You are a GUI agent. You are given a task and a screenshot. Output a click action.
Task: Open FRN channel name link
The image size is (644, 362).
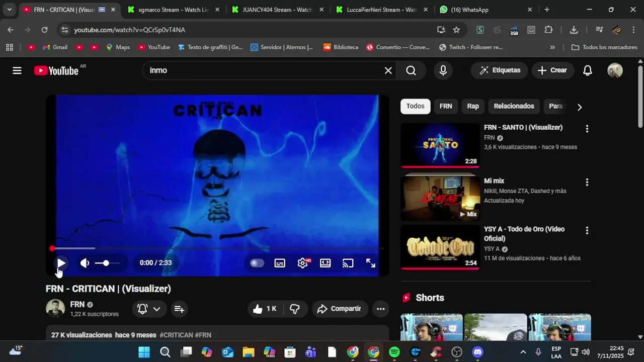[x=77, y=304]
